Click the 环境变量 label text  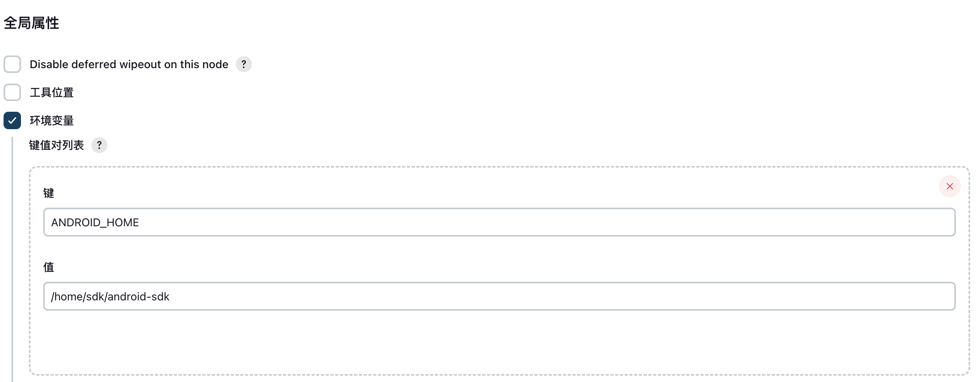[x=51, y=121]
